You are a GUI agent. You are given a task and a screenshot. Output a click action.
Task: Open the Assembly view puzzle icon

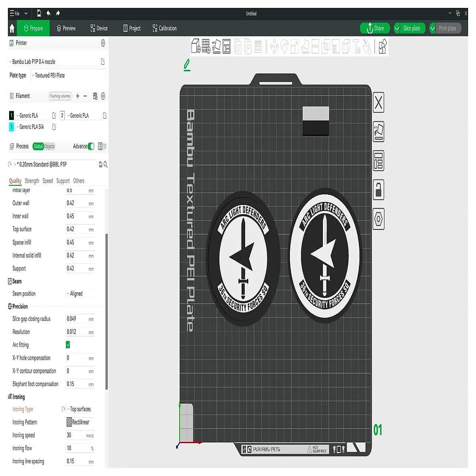coord(382,46)
